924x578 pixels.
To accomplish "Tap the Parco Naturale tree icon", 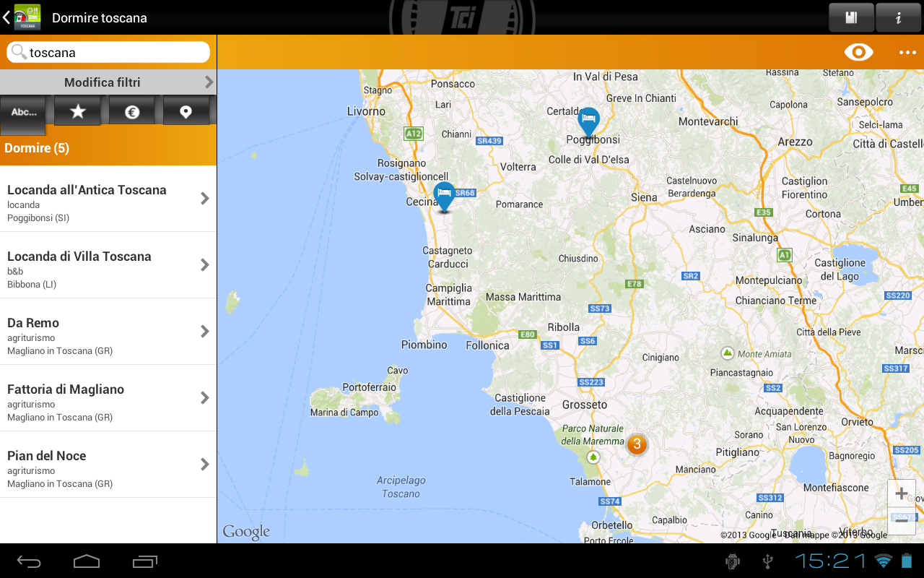I will pos(593,457).
